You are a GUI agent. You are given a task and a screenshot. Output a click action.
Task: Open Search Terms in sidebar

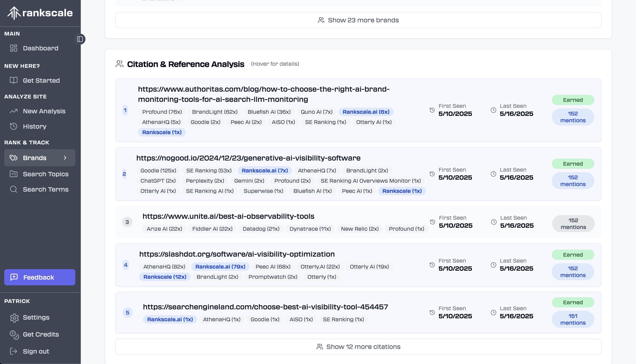tap(40, 189)
